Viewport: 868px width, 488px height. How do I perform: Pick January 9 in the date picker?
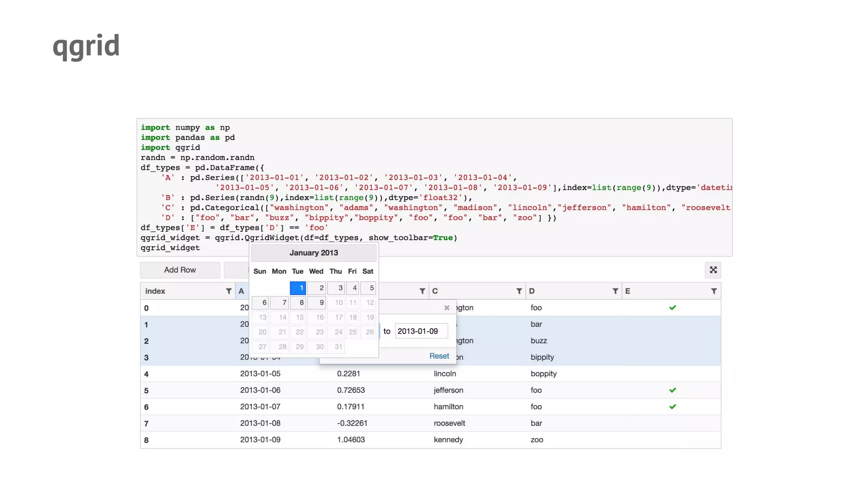point(317,302)
